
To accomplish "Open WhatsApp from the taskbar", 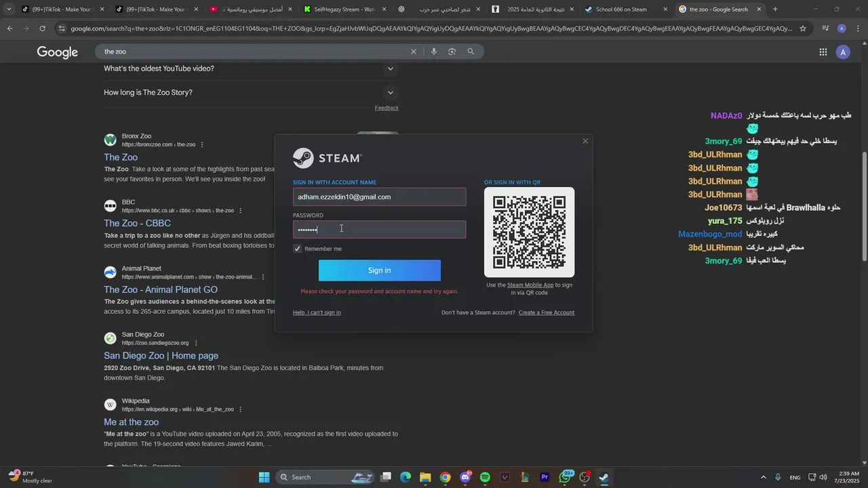I will (565, 477).
